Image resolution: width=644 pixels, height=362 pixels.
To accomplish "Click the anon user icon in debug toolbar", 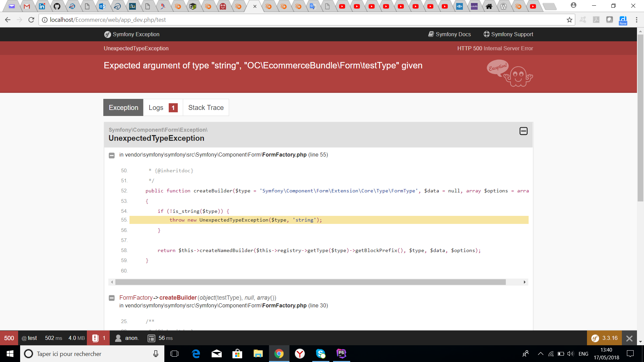I will [118, 338].
